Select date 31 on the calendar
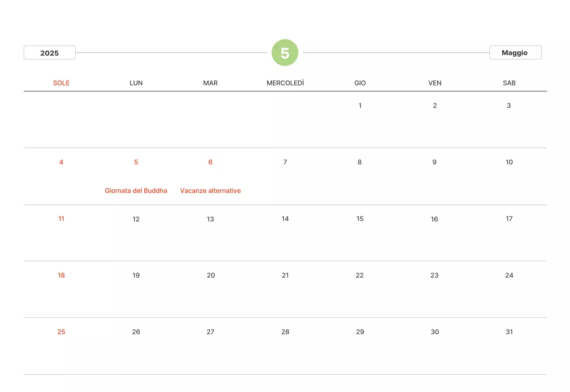Image resolution: width=570 pixels, height=392 pixels. point(509,332)
